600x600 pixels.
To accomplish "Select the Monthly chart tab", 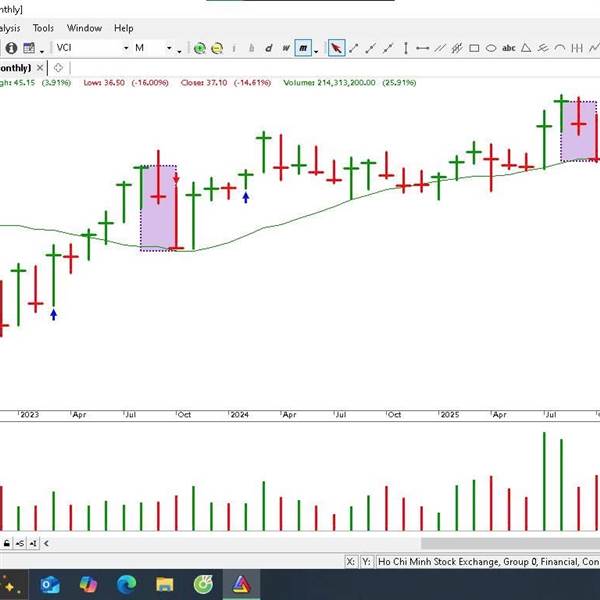I will pyautogui.click(x=15, y=68).
